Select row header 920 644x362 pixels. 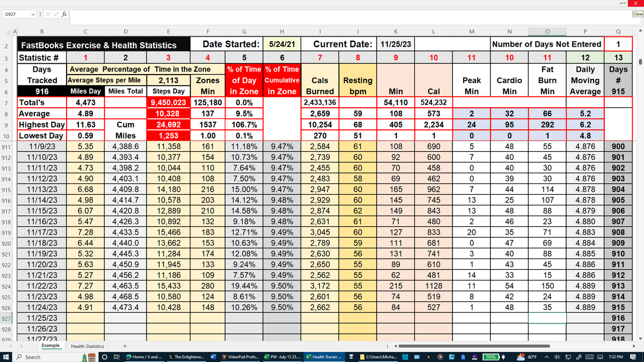(7, 243)
